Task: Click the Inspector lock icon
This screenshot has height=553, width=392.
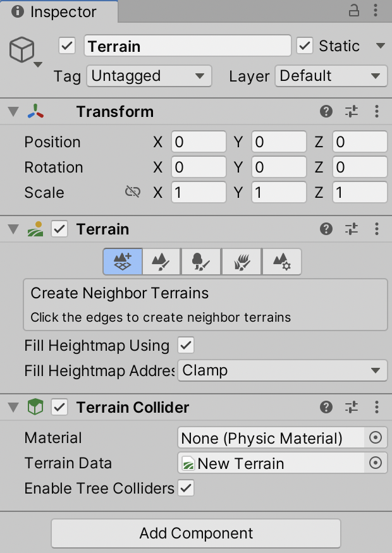Action: [x=354, y=11]
